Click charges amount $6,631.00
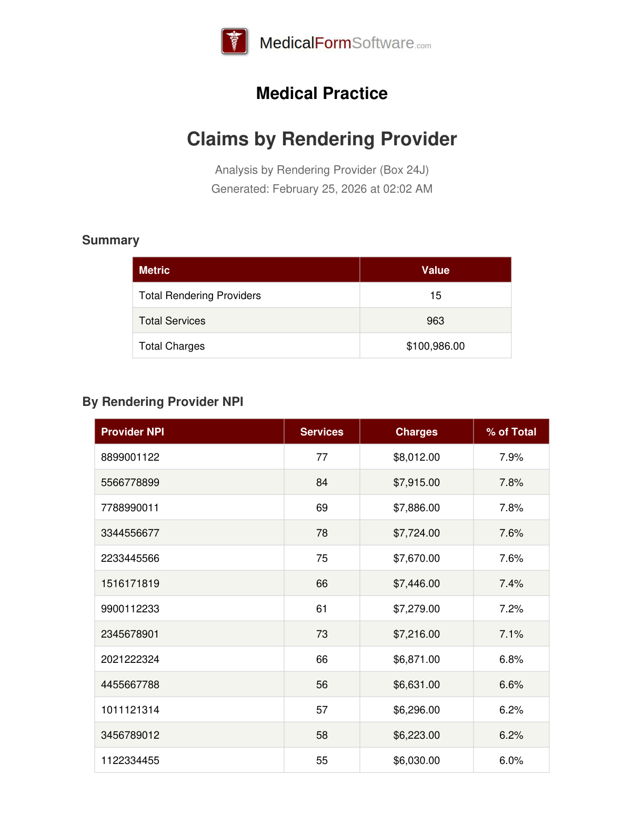The image size is (644, 834). click(x=416, y=684)
